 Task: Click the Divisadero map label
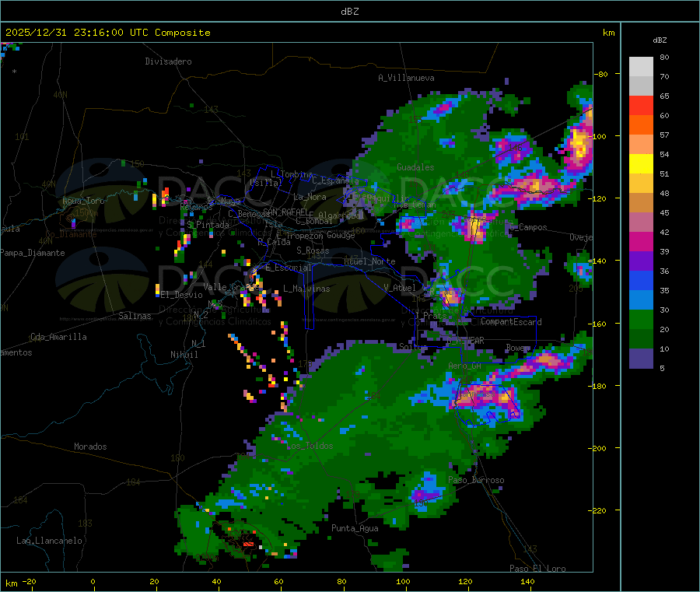click(168, 61)
